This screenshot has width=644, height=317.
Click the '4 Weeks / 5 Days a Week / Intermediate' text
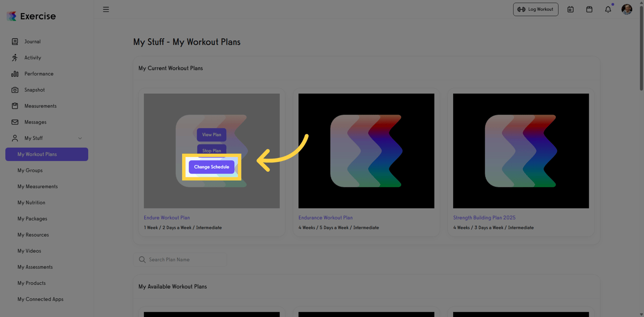click(x=339, y=227)
